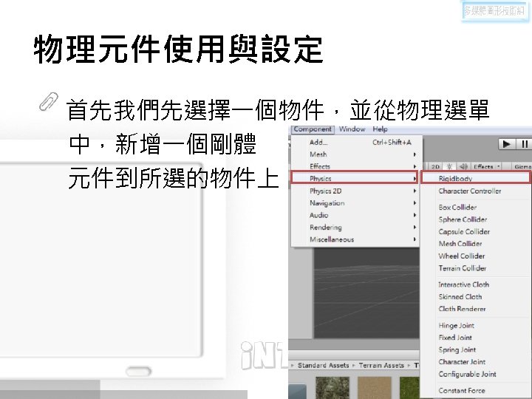Screen dimensions: 532x399
Task: Toggle scene lighting sun icon
Action: [449, 166]
